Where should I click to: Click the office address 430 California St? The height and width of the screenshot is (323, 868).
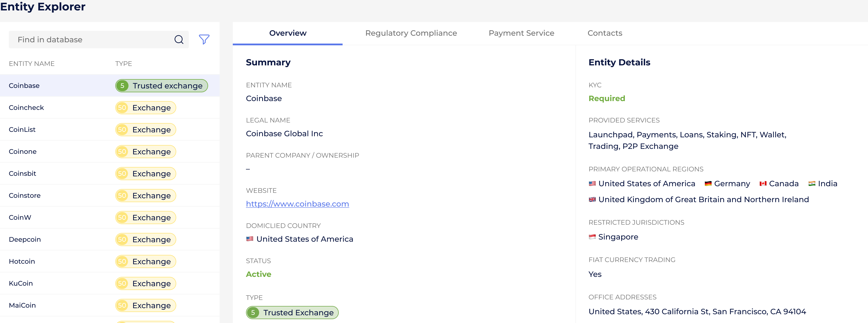tap(697, 311)
